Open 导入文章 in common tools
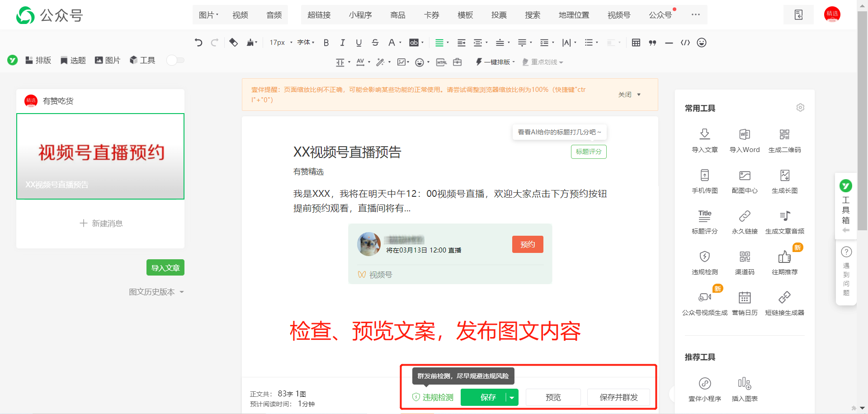The image size is (868, 414). point(705,141)
